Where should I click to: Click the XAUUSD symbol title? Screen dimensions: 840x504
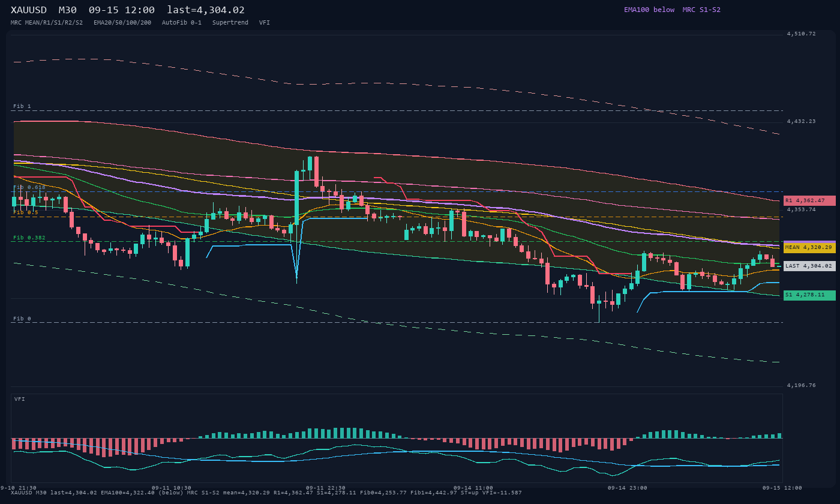(x=29, y=10)
